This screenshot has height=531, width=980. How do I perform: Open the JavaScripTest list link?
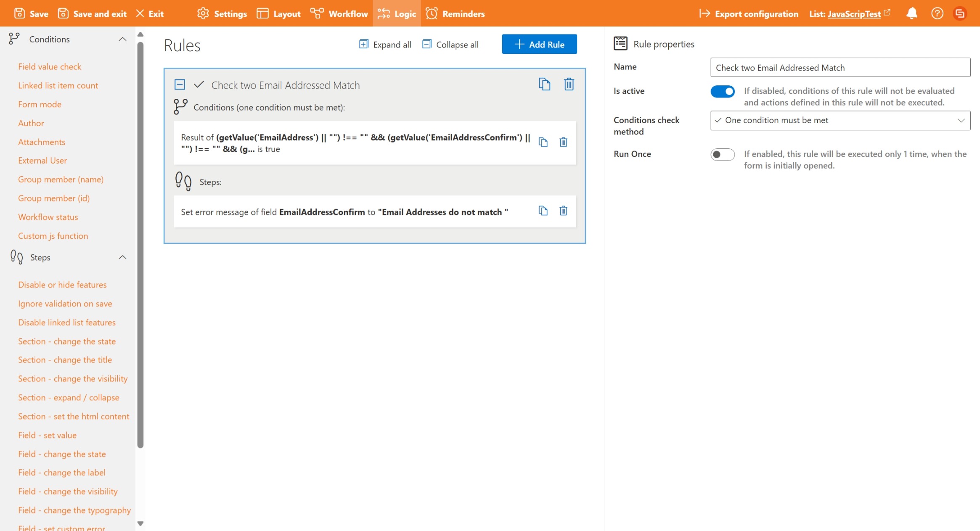point(853,14)
